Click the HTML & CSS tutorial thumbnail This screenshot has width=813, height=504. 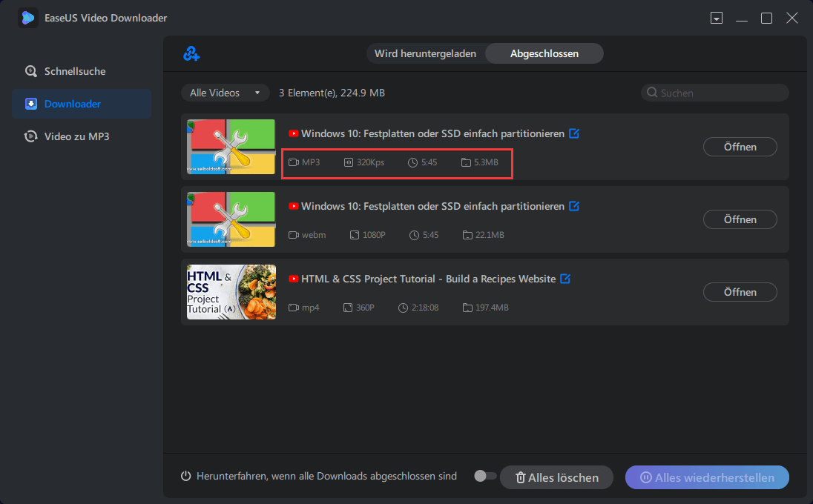tap(231, 292)
